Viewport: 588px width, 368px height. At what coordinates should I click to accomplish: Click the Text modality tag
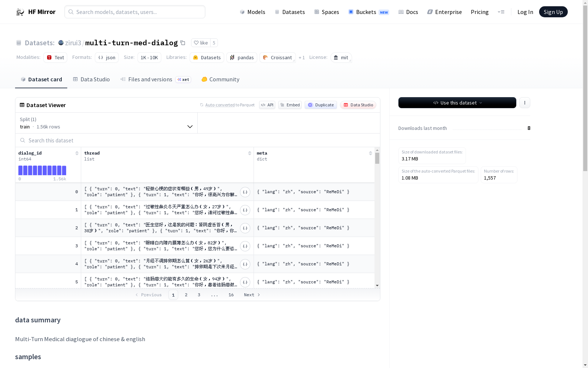coord(55,57)
